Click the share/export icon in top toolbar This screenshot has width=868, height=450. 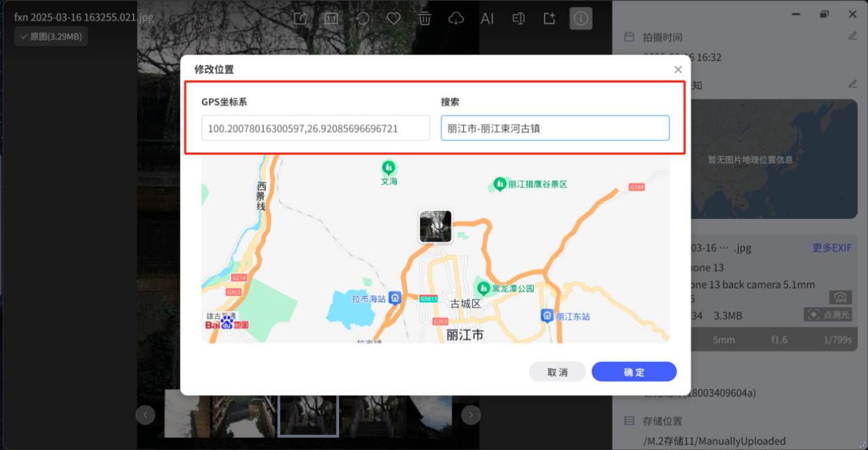pos(301,18)
